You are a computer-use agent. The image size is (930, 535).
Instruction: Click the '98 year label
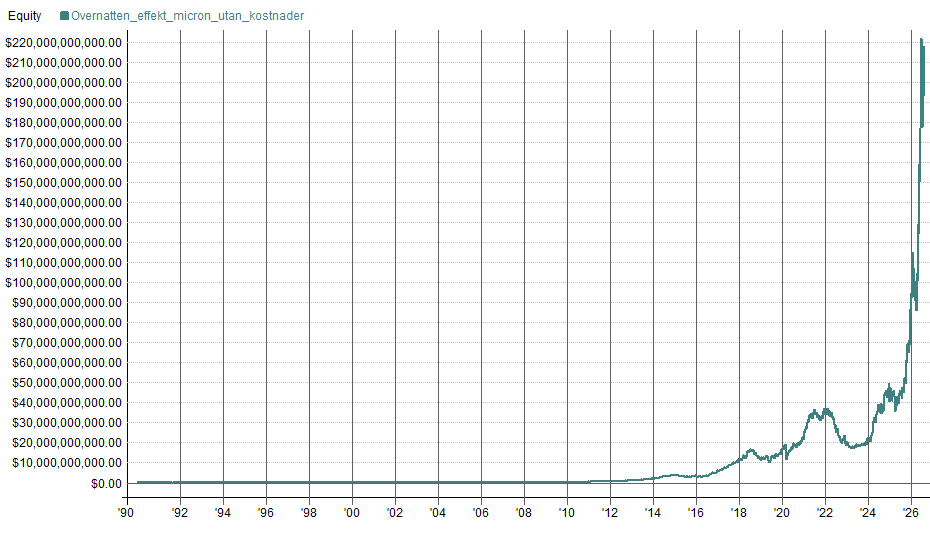point(309,512)
